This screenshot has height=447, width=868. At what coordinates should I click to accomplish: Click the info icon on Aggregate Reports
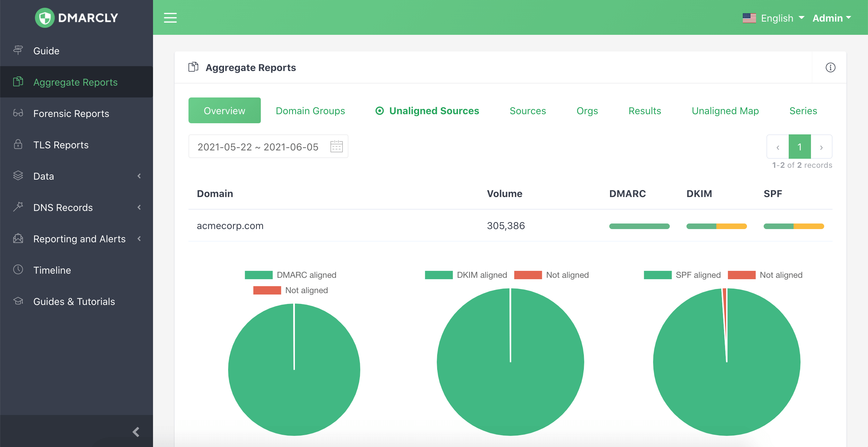[x=830, y=67]
